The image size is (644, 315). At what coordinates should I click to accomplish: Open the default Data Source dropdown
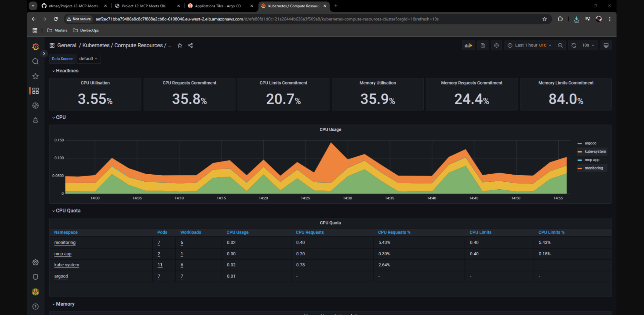coord(88,59)
